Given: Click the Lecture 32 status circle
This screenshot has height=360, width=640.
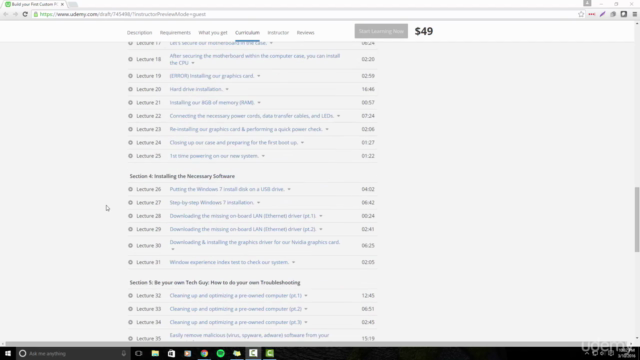Looking at the screenshot, I should tap(130, 296).
